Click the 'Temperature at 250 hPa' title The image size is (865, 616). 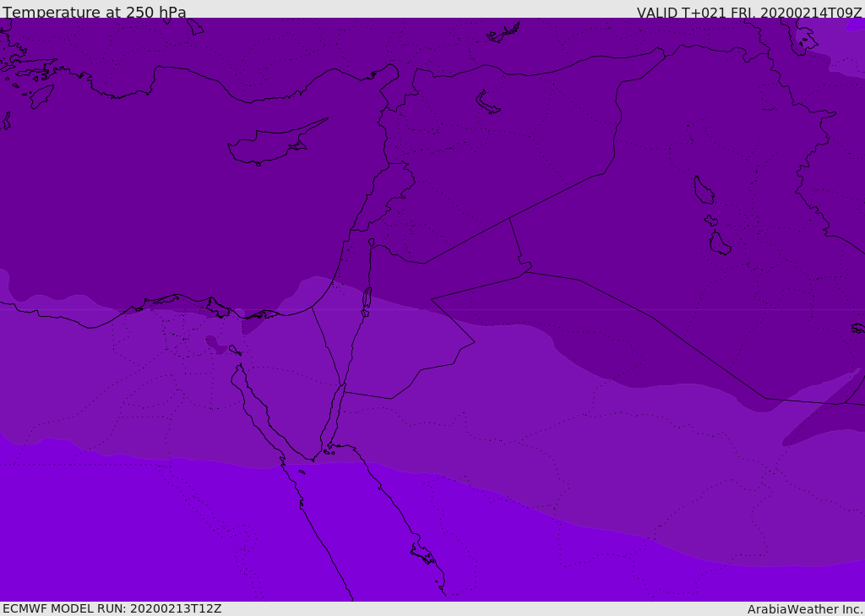tap(95, 12)
